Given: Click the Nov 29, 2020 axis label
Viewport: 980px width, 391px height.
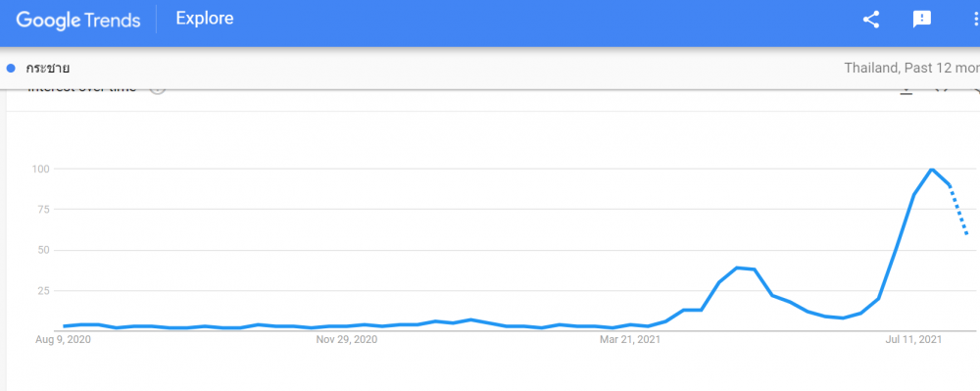Looking at the screenshot, I should pos(346,340).
